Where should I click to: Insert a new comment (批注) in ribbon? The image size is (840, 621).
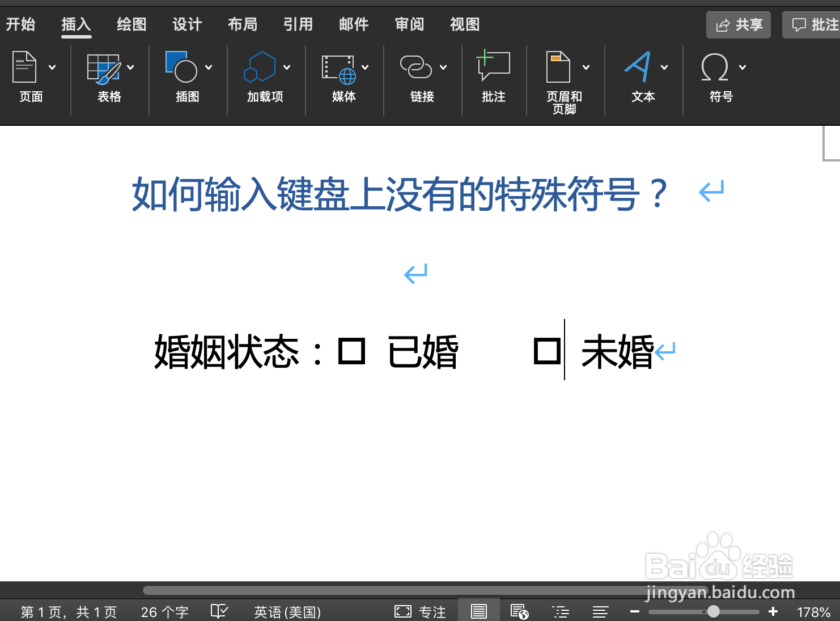tap(494, 66)
